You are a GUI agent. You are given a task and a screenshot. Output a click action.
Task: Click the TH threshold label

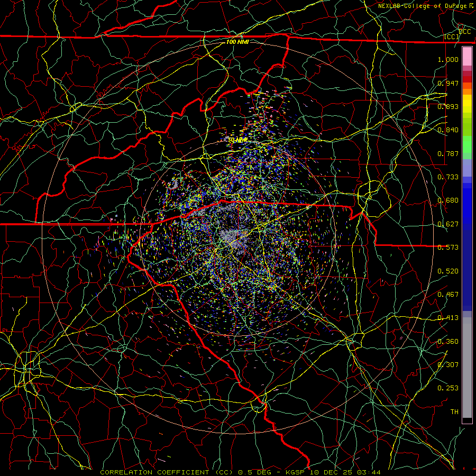pyautogui.click(x=454, y=411)
